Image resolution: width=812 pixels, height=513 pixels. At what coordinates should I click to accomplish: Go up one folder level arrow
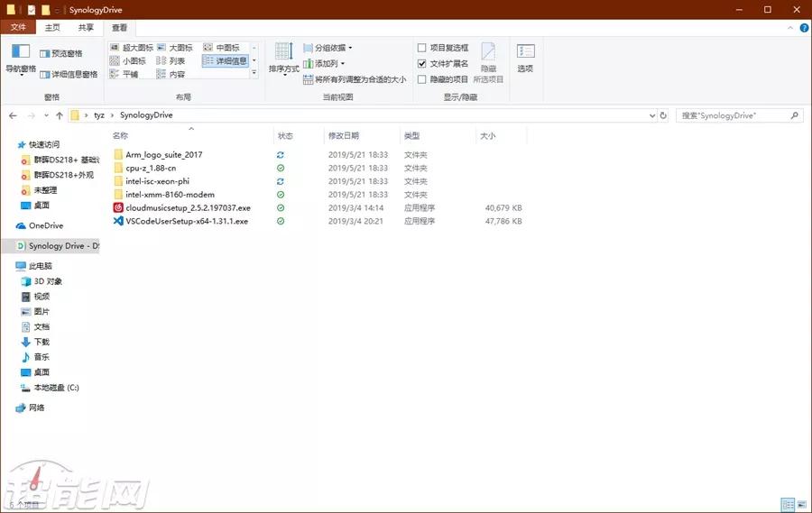pos(59,115)
